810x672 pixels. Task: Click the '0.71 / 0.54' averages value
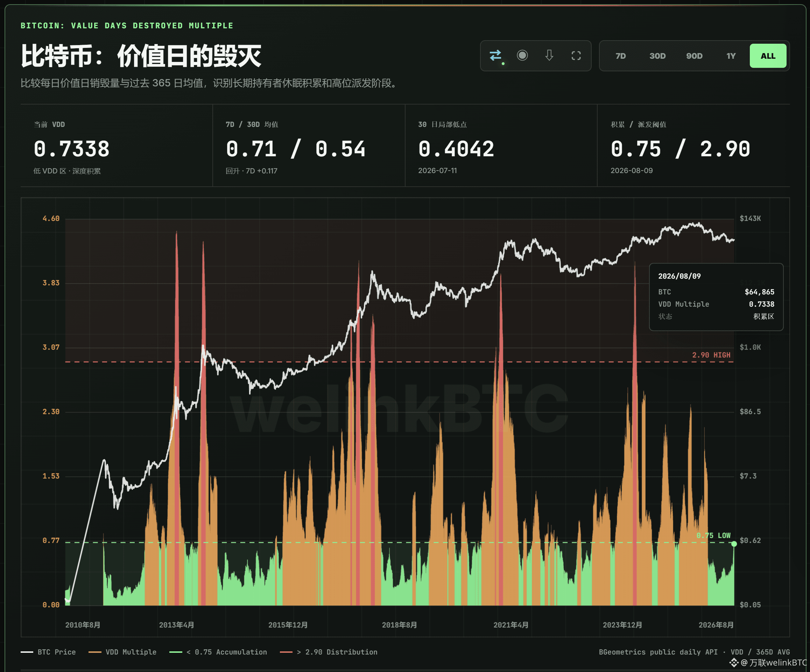[295, 149]
